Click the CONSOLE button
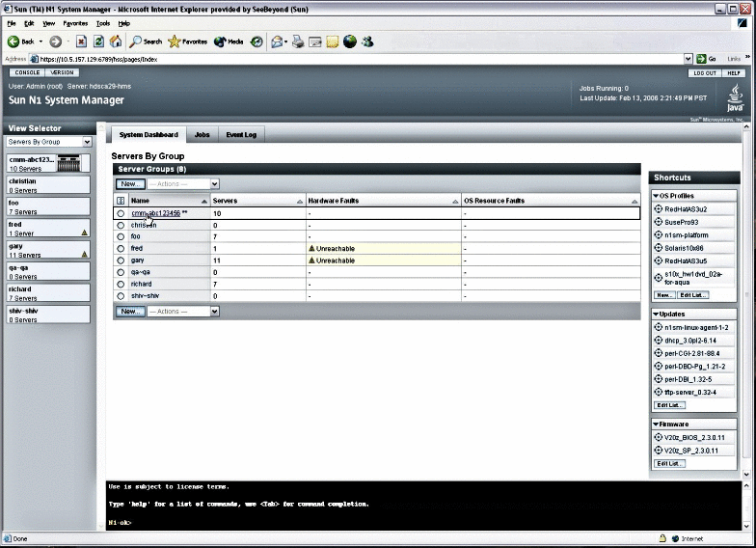 click(27, 72)
